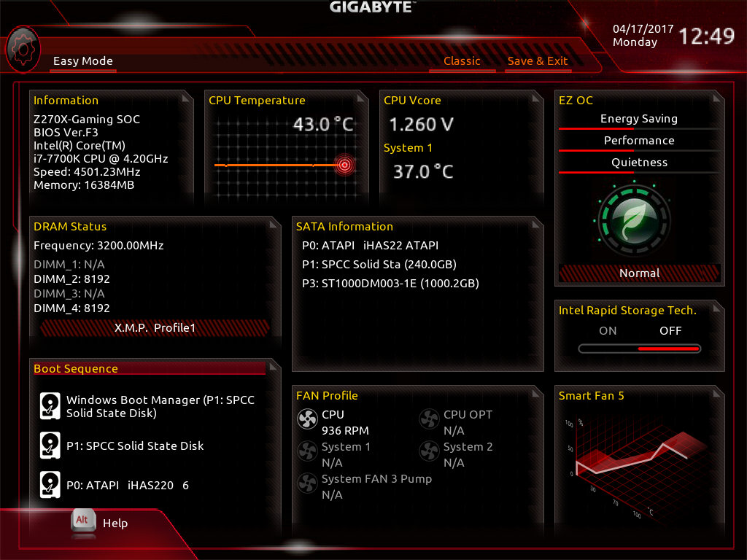The width and height of the screenshot is (747, 560).
Task: Click the System 1 fan icon
Action: tap(307, 451)
